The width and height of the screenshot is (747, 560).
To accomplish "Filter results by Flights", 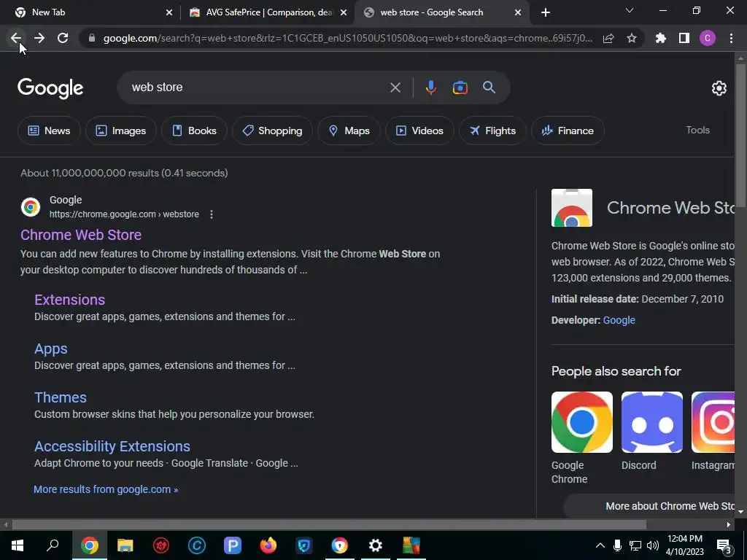I will [492, 131].
